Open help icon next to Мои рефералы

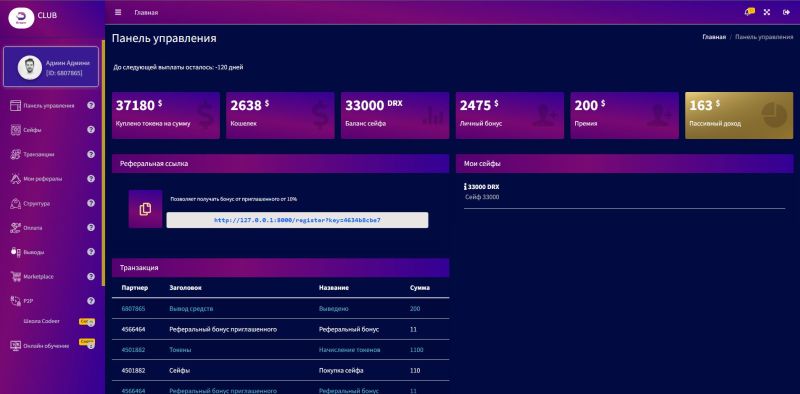(x=91, y=179)
